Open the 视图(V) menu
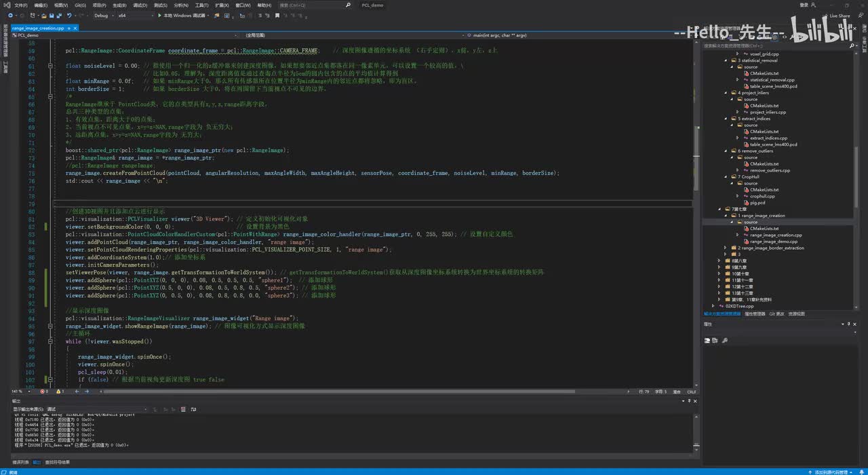The image size is (868, 475). (61, 5)
